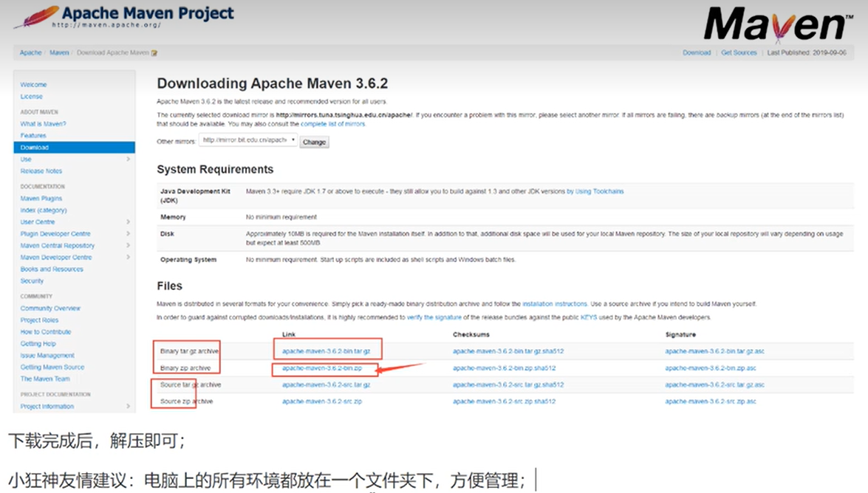
Task: Open src.tar.gz.sha512 checksum link
Action: [x=508, y=385]
